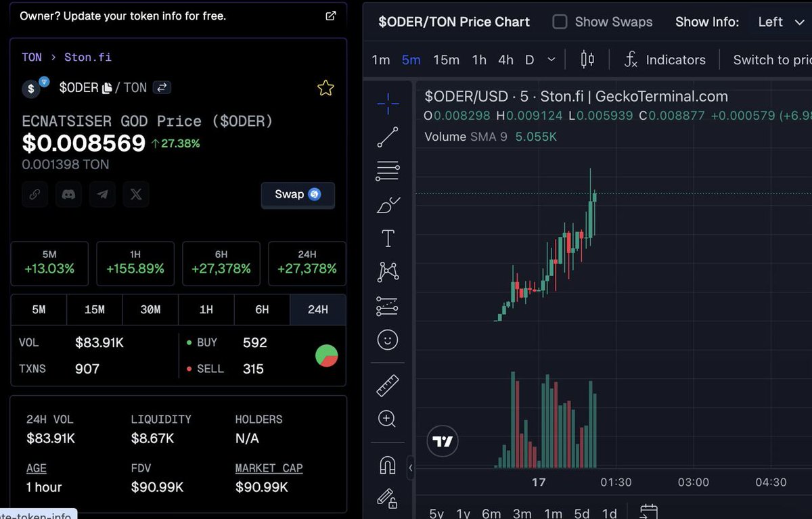Click the 6H +27,378% change card
The image size is (812, 519).
tap(221, 263)
